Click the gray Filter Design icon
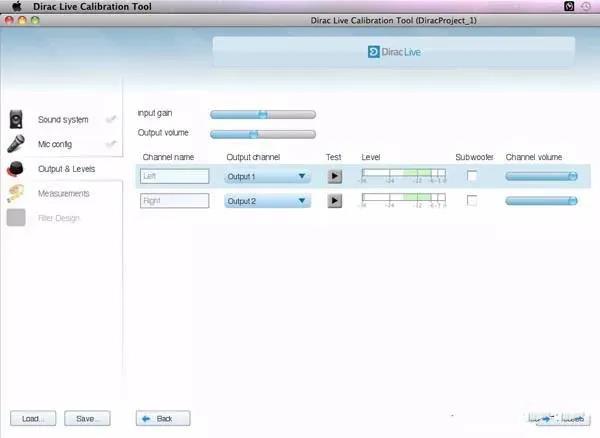The image size is (600, 438). 16,218
